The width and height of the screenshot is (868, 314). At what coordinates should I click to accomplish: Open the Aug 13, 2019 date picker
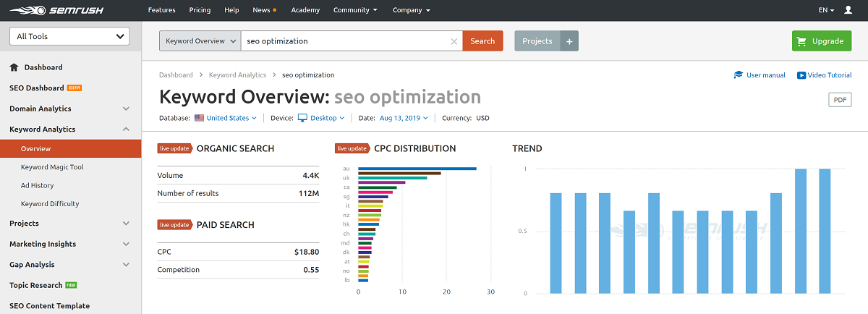pos(403,118)
